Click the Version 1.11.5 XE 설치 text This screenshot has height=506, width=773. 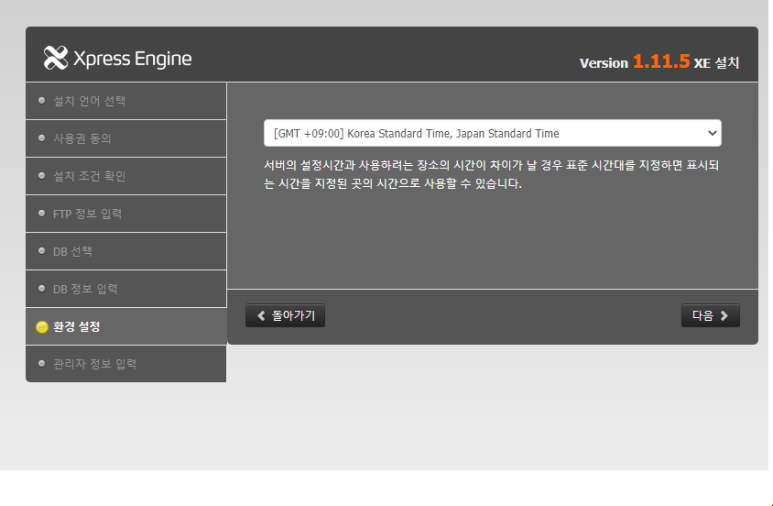tap(660, 63)
